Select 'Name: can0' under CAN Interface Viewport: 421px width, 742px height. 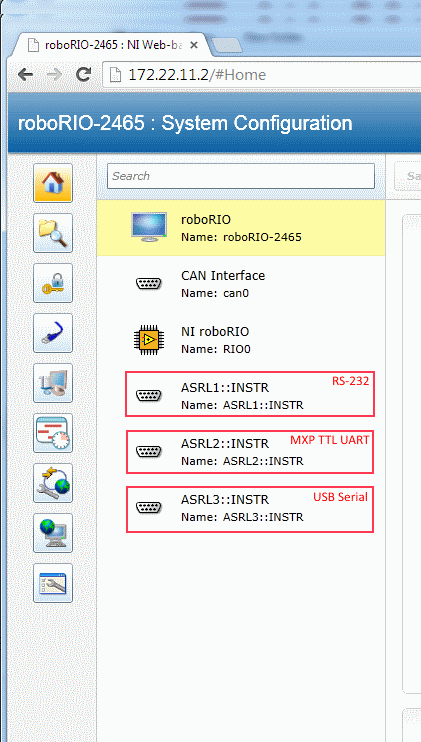click(215, 293)
